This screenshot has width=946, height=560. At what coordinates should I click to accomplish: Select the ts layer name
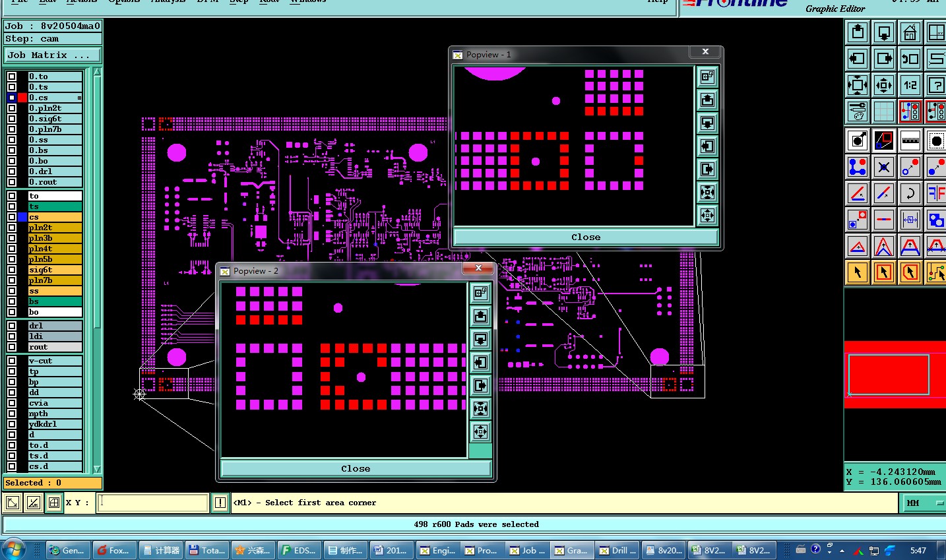[55, 206]
